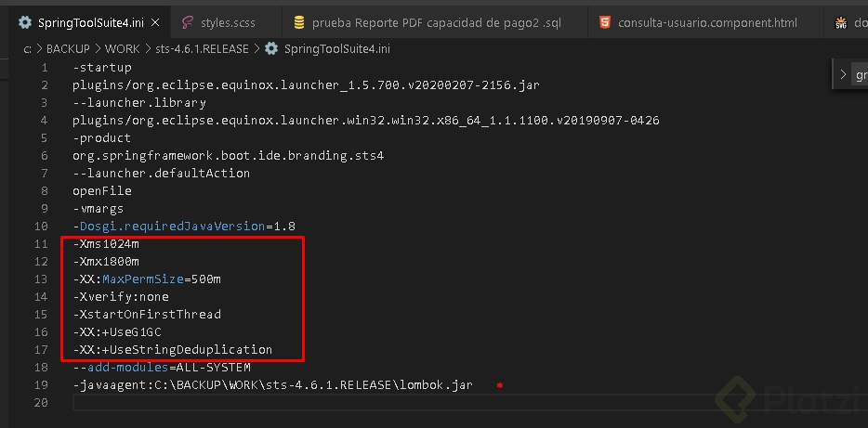868x428 pixels.
Task: Click the openFile line
Action: tap(102, 190)
